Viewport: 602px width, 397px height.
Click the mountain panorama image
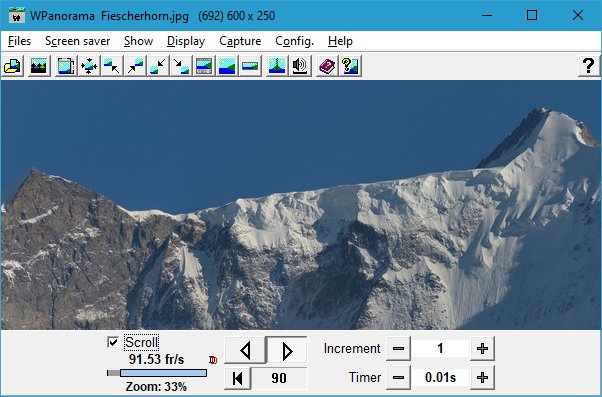[x=301, y=205]
